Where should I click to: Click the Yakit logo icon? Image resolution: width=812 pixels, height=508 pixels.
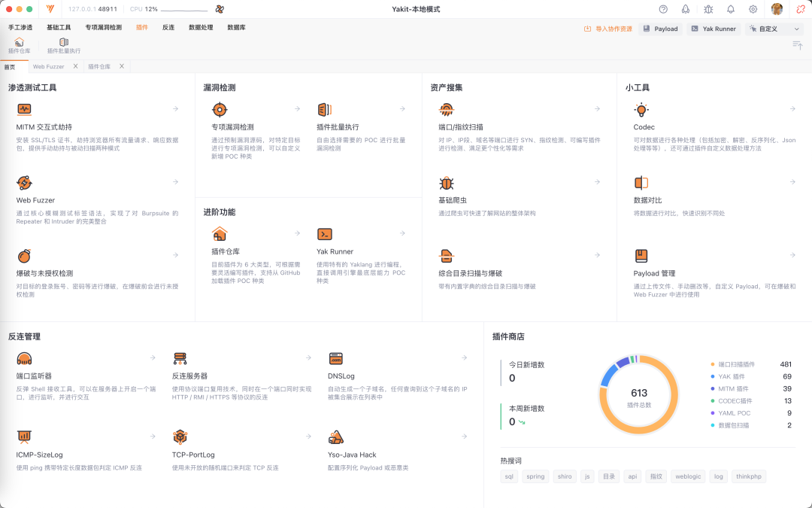tap(51, 9)
